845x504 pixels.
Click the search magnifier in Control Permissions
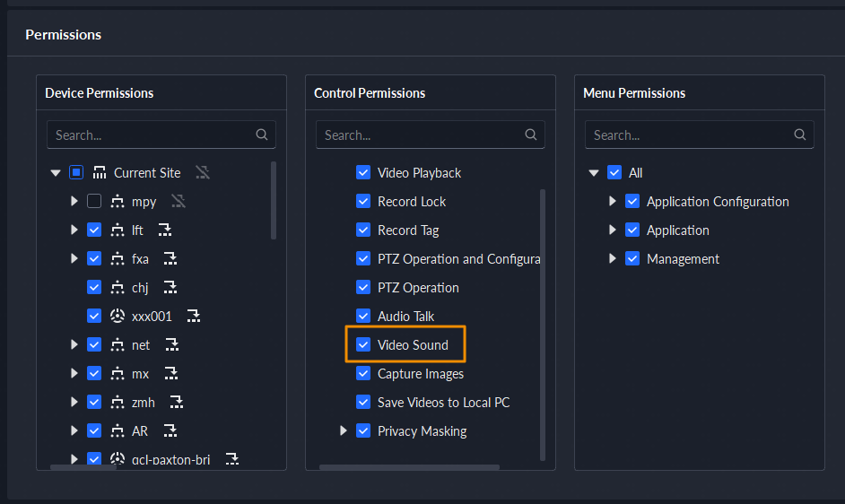click(531, 135)
